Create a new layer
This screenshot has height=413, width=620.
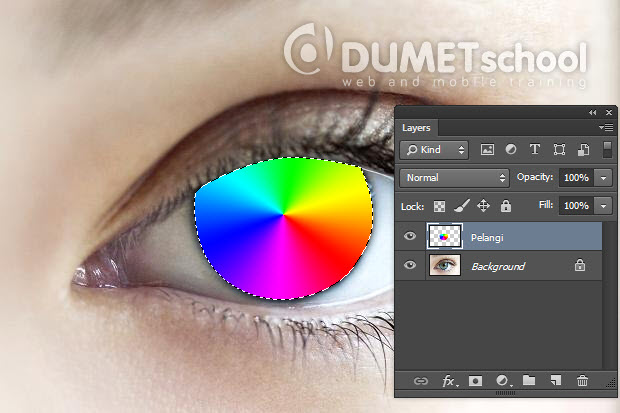pos(556,381)
